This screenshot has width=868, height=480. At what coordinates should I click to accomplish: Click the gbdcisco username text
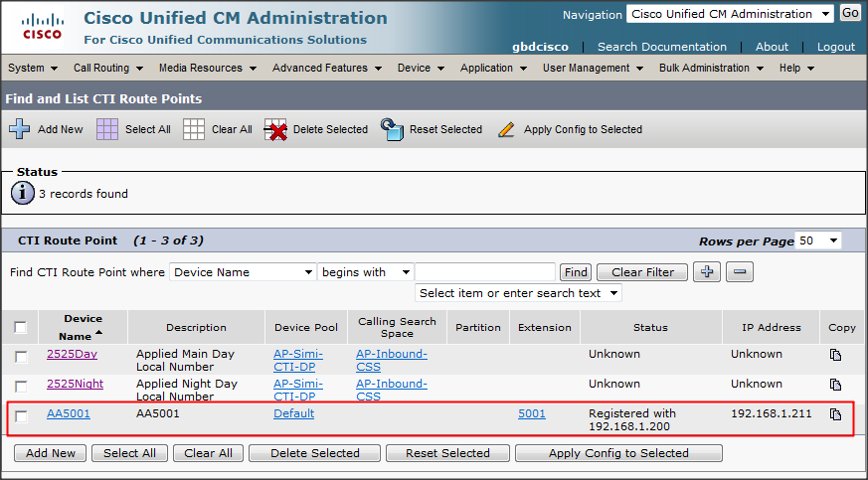(540, 47)
